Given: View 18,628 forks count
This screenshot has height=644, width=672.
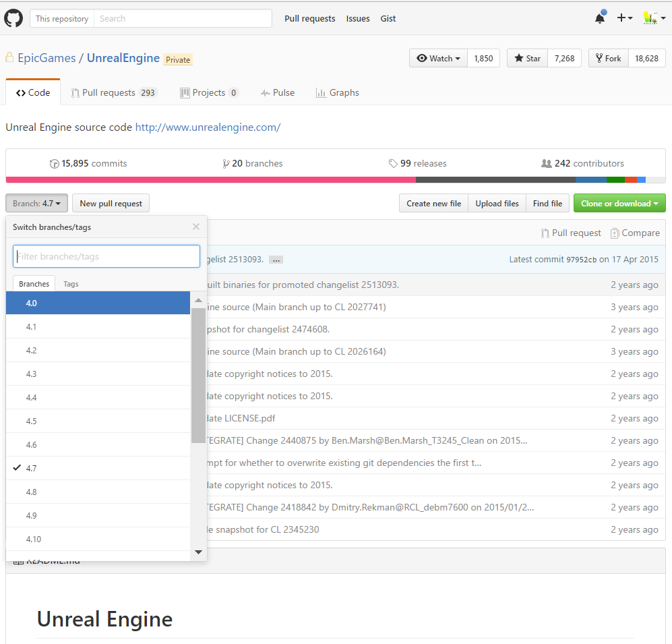Looking at the screenshot, I should [646, 58].
